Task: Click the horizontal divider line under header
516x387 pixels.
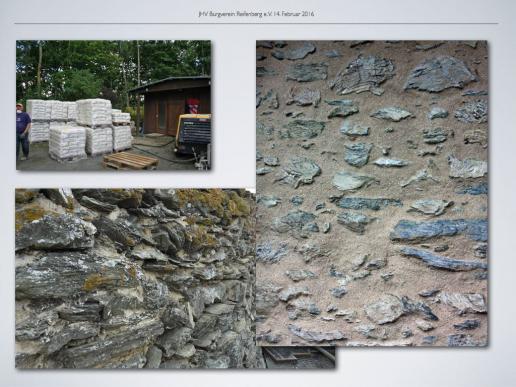Action: tap(256, 23)
